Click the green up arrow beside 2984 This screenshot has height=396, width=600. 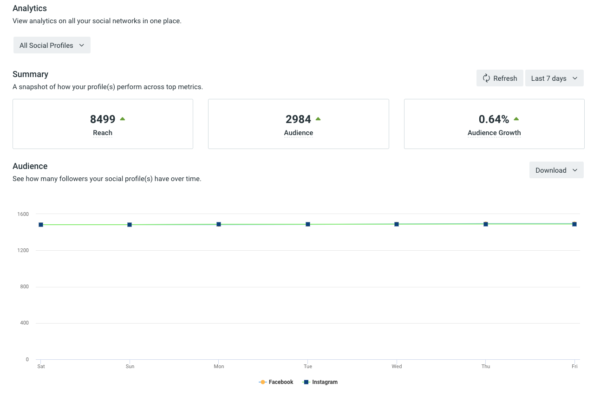(x=318, y=119)
